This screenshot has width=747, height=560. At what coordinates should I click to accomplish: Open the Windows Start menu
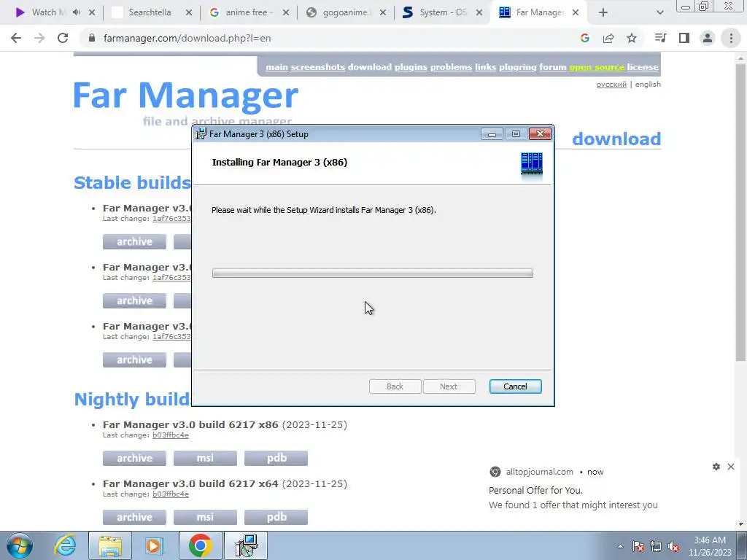[x=19, y=545]
